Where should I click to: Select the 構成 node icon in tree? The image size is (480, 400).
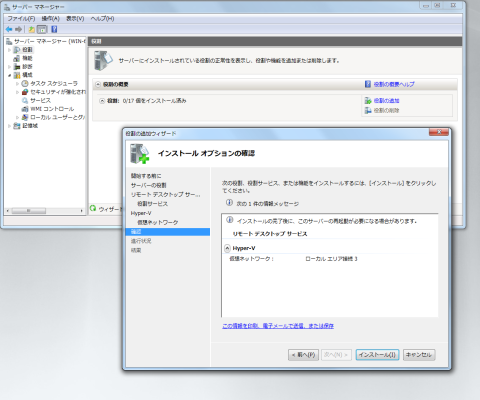(x=17, y=75)
